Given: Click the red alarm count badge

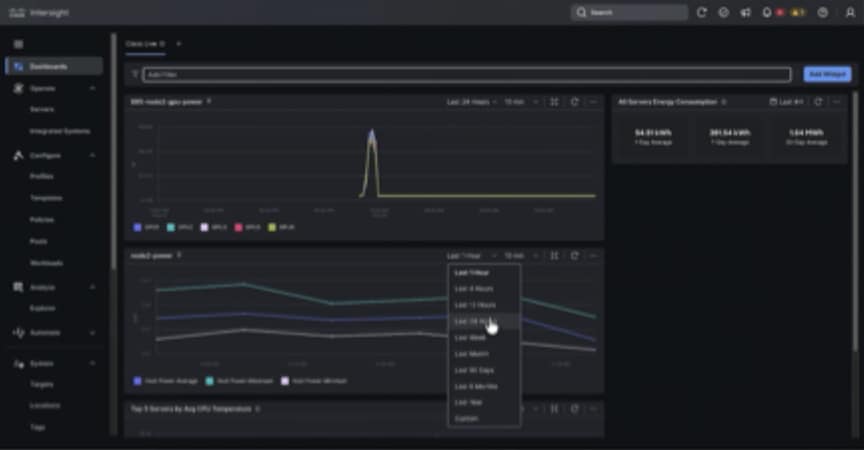Looking at the screenshot, I should click(780, 12).
